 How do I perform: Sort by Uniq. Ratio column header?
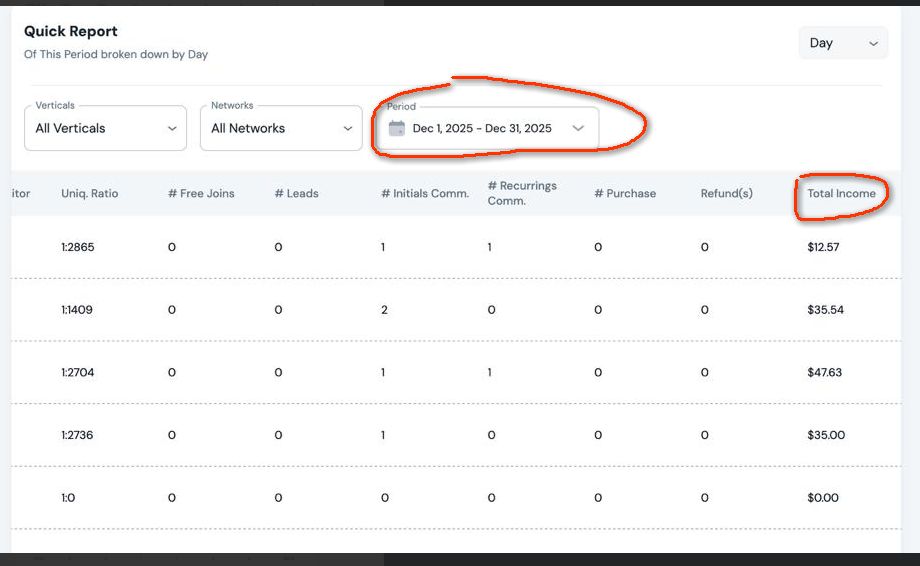pyautogui.click(x=89, y=193)
